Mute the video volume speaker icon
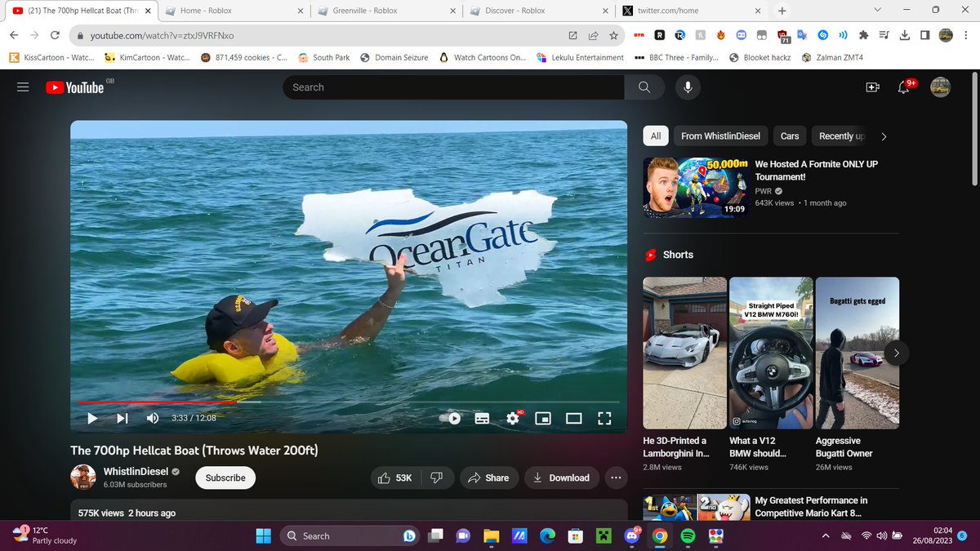This screenshot has height=551, width=980. point(153,418)
